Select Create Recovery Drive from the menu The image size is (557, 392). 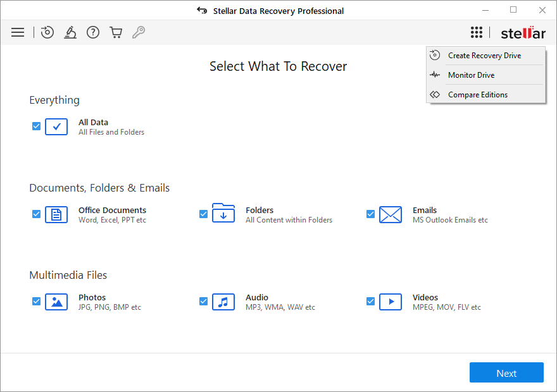click(484, 56)
